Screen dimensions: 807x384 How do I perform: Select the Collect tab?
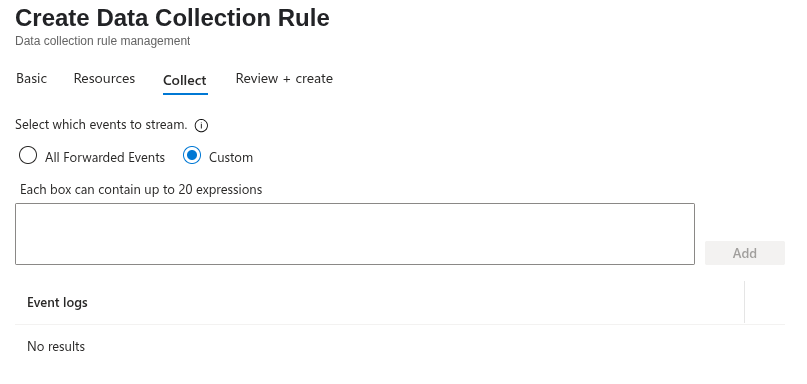[185, 80]
